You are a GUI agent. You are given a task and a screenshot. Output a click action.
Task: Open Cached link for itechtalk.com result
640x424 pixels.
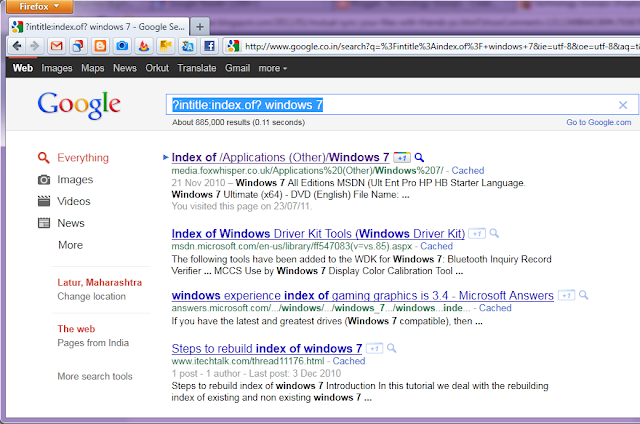pyautogui.click(x=349, y=361)
